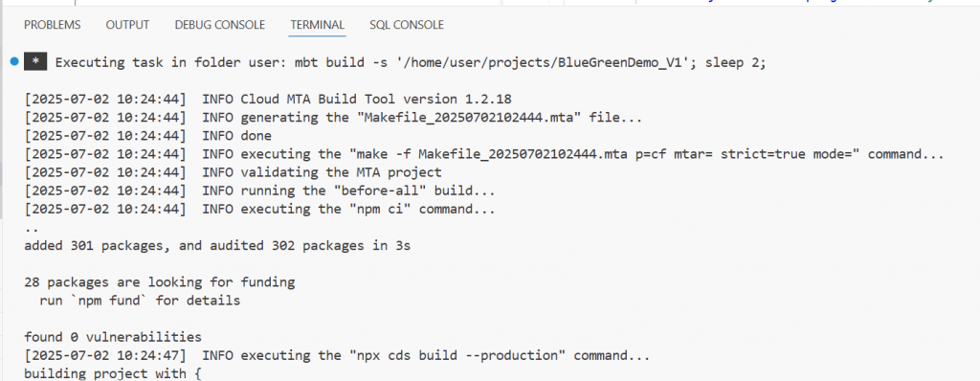The image size is (980, 381).
Task: Switch to the PROBLEMS tab
Action: 53,25
